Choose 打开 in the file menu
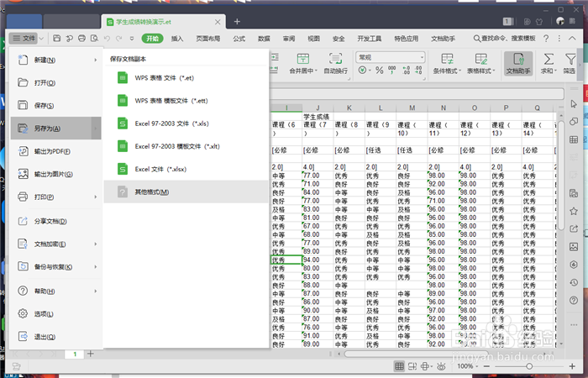This screenshot has width=588, height=378. tap(56, 83)
